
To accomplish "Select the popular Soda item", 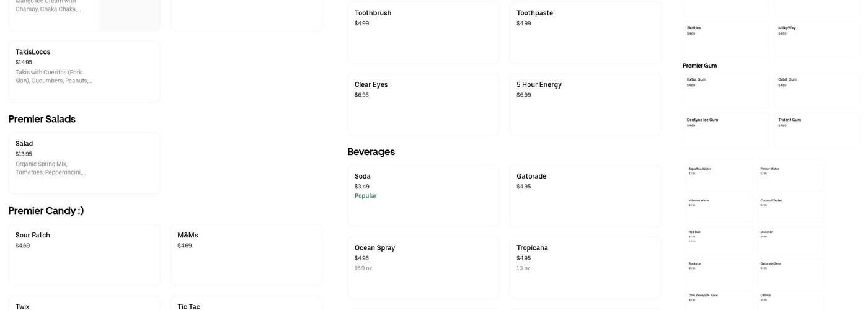I will click(423, 195).
